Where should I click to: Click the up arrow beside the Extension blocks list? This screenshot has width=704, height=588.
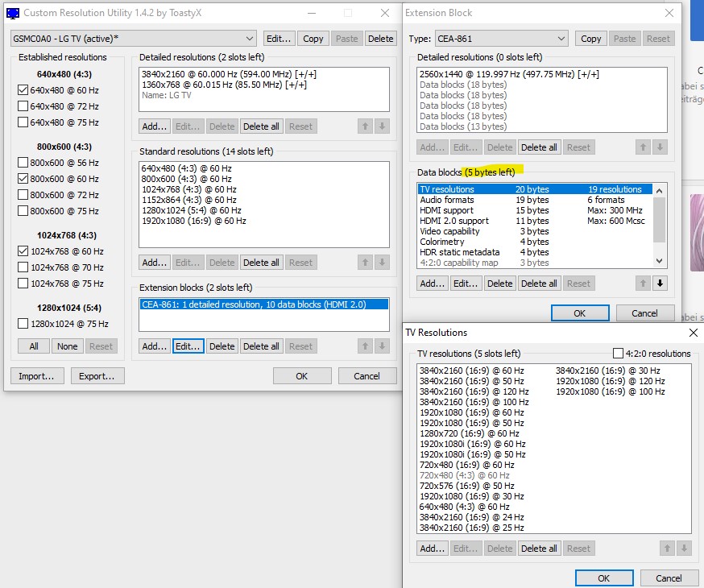364,346
